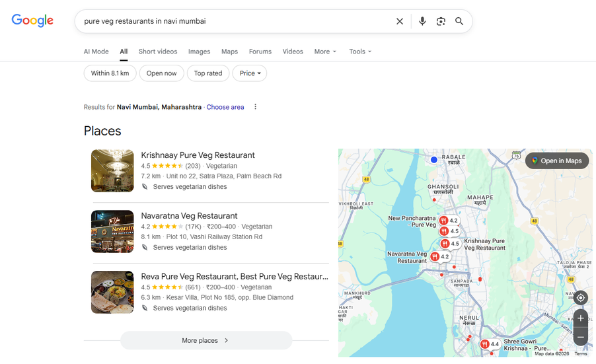
Task: Click the map's my-location target icon
Action: [x=580, y=297]
